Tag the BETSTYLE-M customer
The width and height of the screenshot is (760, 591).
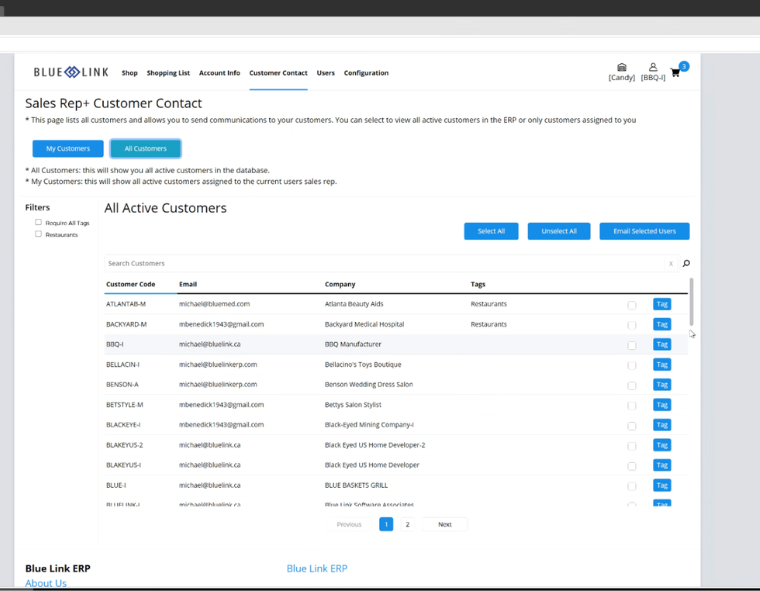tap(662, 405)
